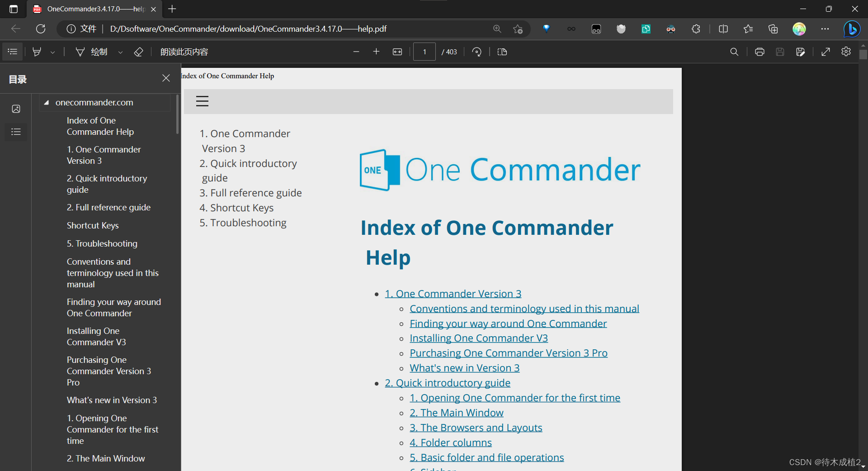Open user profile avatar

point(799,29)
